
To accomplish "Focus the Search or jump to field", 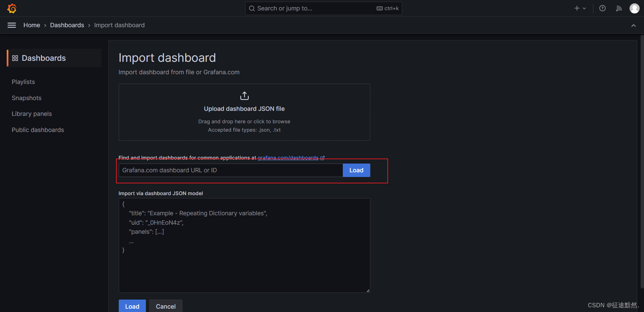I will 324,8.
